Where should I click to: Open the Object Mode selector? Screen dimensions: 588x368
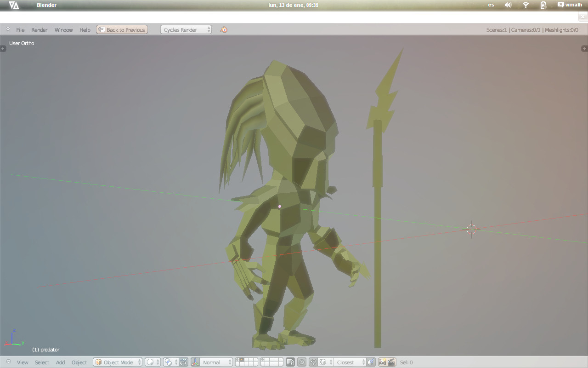point(118,362)
